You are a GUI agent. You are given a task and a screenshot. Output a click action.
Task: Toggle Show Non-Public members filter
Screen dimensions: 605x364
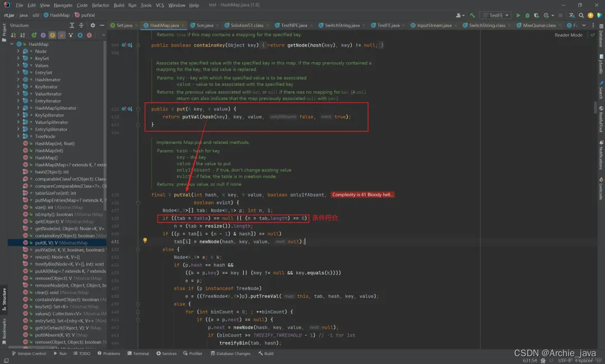coord(62,35)
